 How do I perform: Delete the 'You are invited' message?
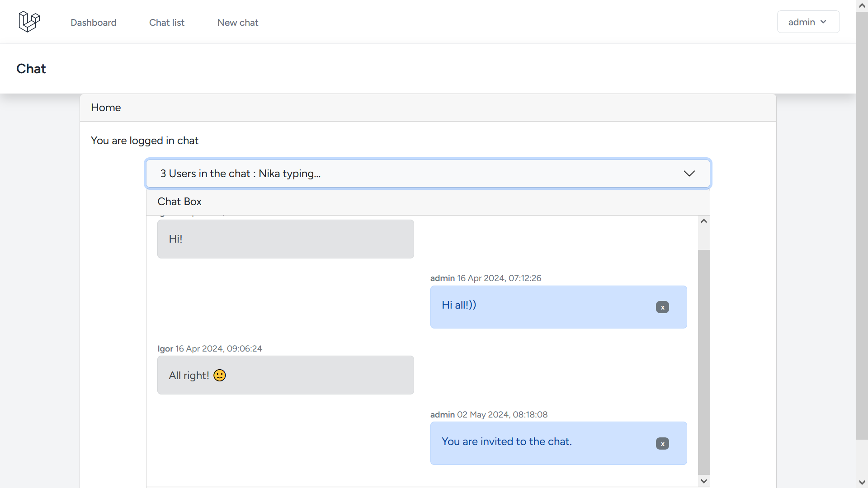coord(662,444)
